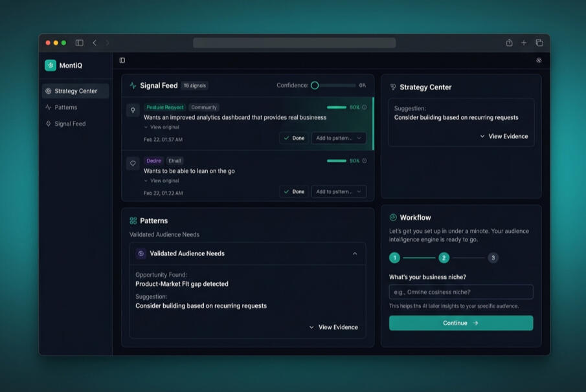Open Patterns in the sidebar
This screenshot has height=392, width=586.
65,107
